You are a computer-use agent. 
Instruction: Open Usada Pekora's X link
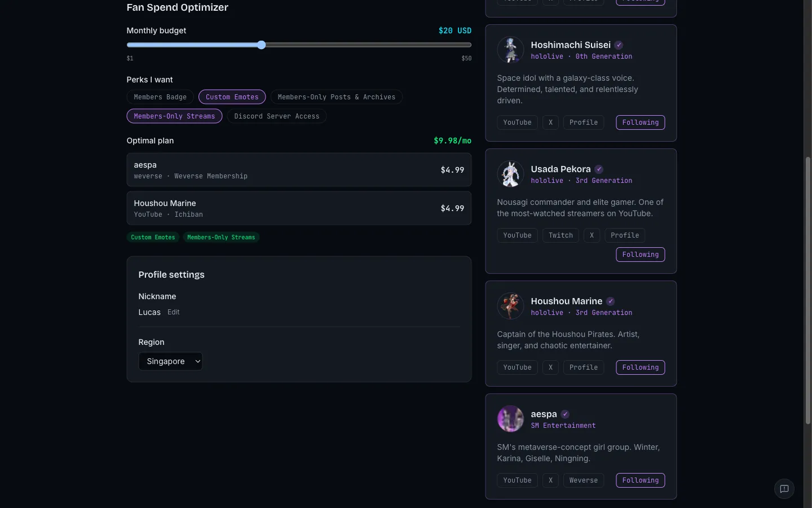point(592,235)
